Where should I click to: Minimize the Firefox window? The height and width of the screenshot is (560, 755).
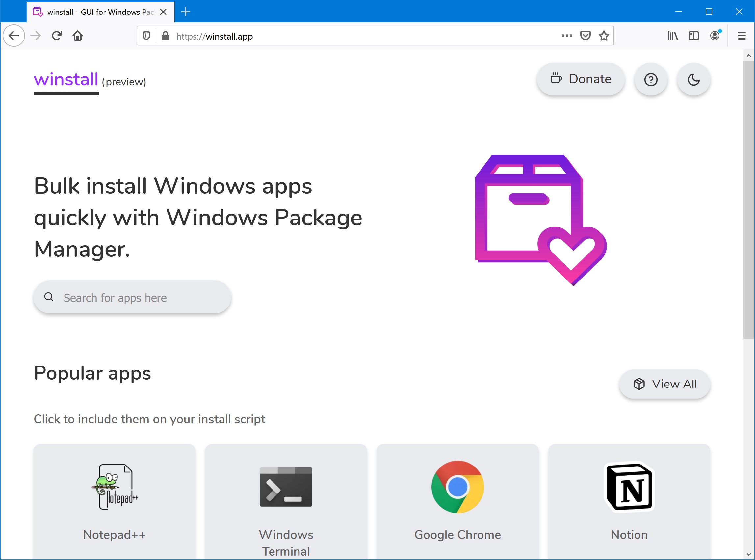[678, 12]
